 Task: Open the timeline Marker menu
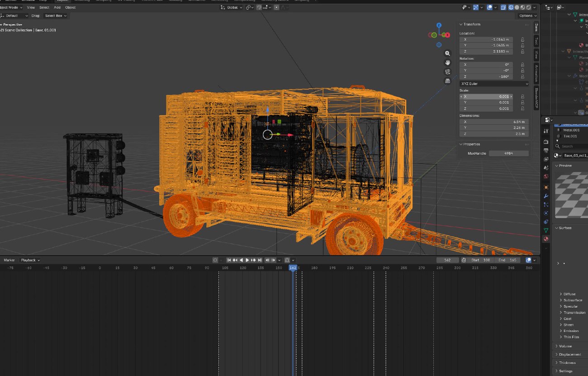9,260
